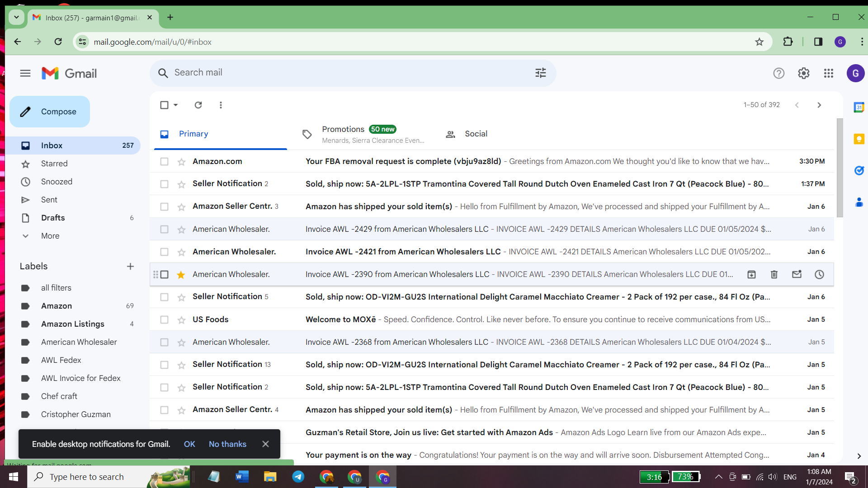This screenshot has width=868, height=488.
Task: Show hidden system tray icons
Action: (718, 477)
